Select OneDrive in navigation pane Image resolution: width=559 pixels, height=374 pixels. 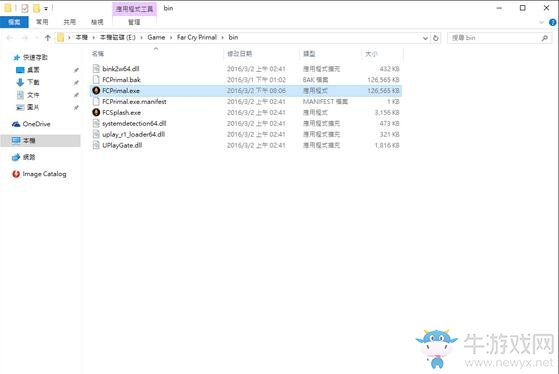[36, 124]
